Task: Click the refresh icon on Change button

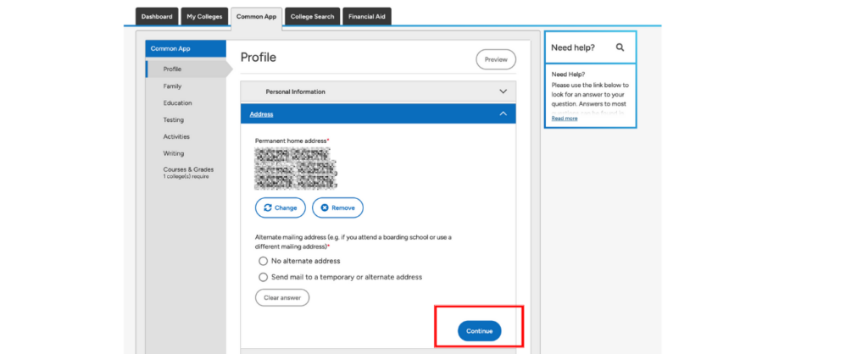Action: (268, 208)
